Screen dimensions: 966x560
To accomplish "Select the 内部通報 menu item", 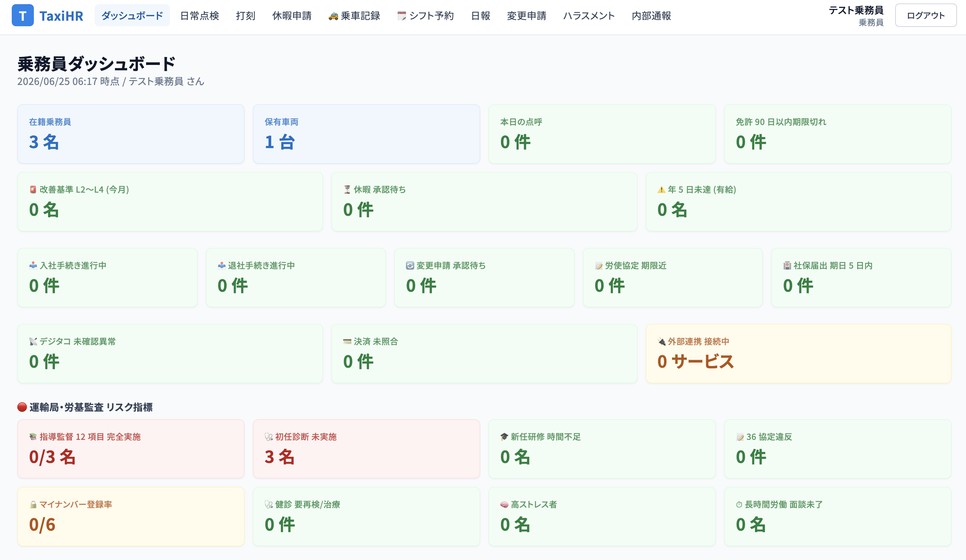I will [652, 16].
